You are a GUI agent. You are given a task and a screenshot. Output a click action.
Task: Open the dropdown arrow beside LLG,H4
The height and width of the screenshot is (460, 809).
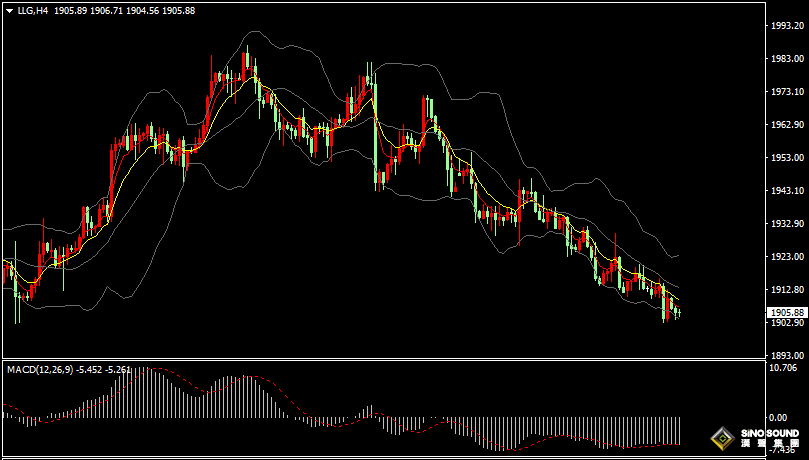pos(10,11)
